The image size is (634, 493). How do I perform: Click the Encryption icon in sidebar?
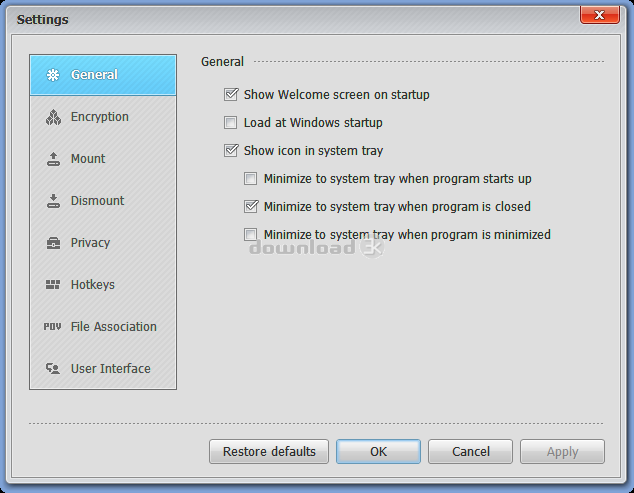[x=53, y=117]
